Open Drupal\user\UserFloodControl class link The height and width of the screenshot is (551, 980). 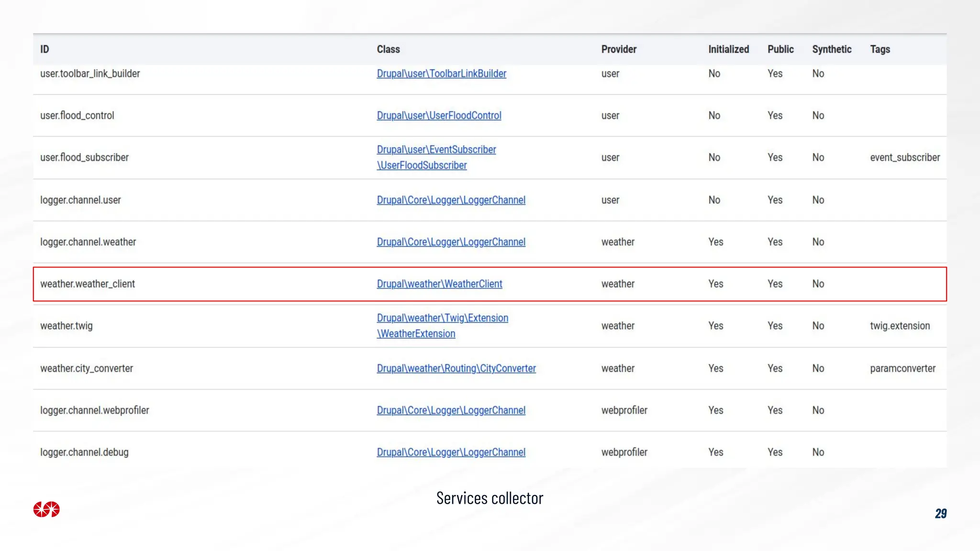(439, 116)
